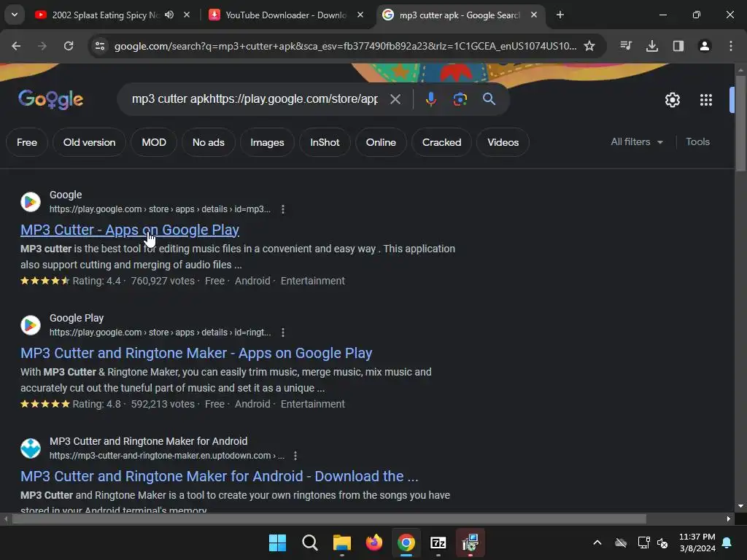Bookmark this page with the star icon
Screen dimensions: 747x560
589,46
